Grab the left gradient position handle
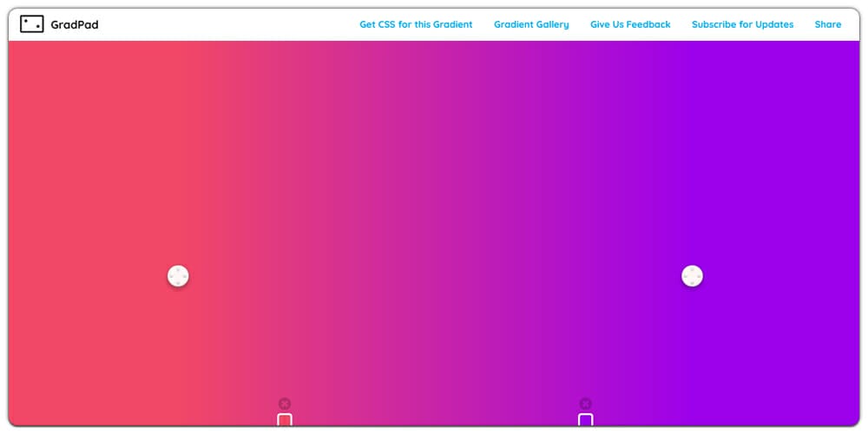 coord(178,276)
